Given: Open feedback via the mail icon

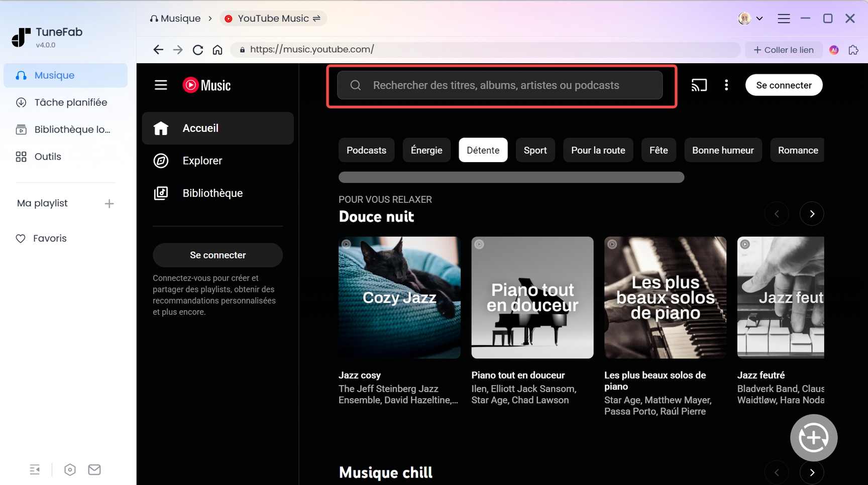Looking at the screenshot, I should tap(94, 469).
